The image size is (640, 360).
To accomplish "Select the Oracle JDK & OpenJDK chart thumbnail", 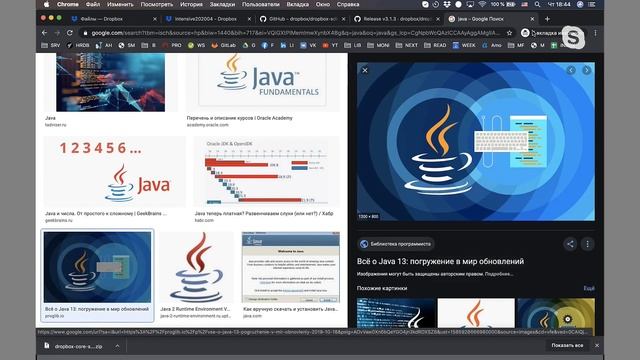I will (x=267, y=172).
